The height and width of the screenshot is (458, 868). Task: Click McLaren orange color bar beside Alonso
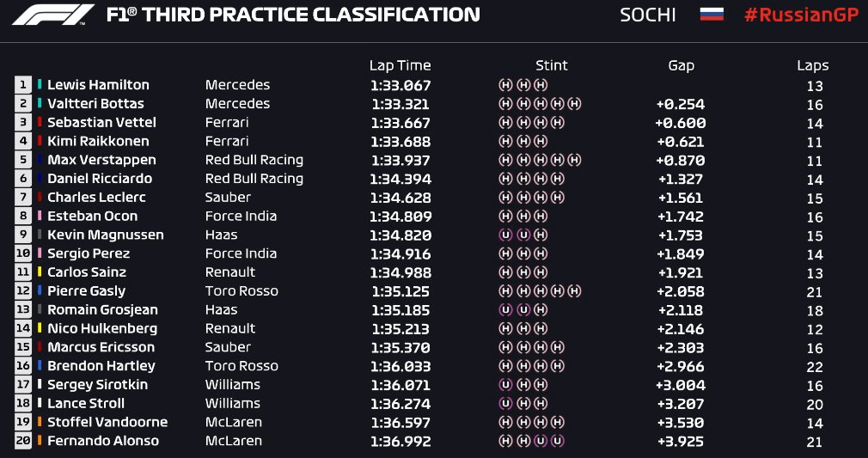[40, 441]
